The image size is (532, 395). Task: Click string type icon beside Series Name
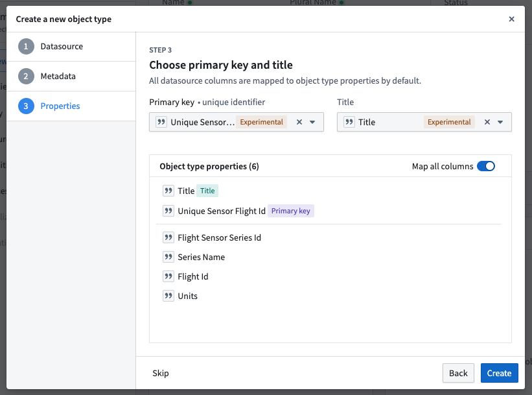click(x=168, y=257)
